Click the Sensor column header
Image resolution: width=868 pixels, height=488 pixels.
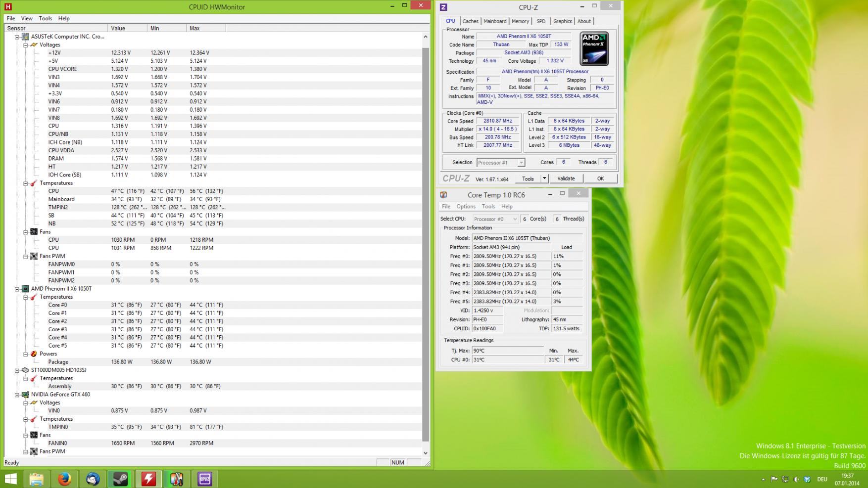pyautogui.click(x=56, y=28)
